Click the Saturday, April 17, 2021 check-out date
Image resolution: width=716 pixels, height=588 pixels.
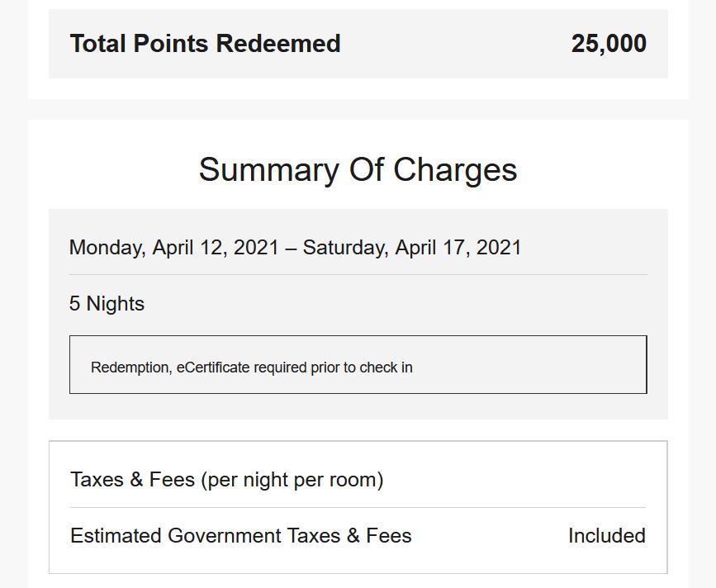412,248
